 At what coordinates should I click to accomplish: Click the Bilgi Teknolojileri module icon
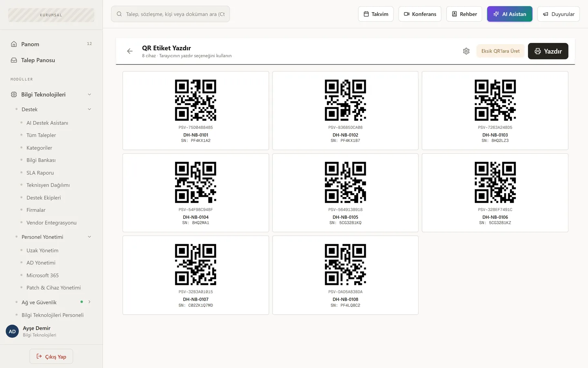click(14, 94)
